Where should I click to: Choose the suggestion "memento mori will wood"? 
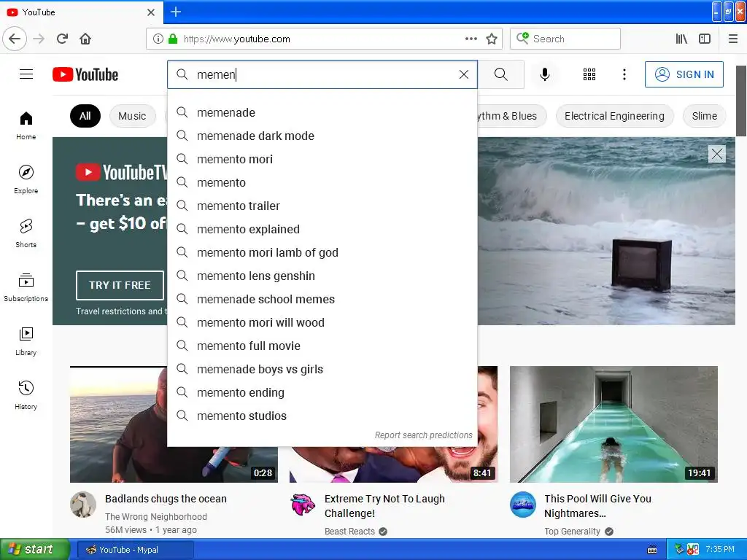click(322, 323)
